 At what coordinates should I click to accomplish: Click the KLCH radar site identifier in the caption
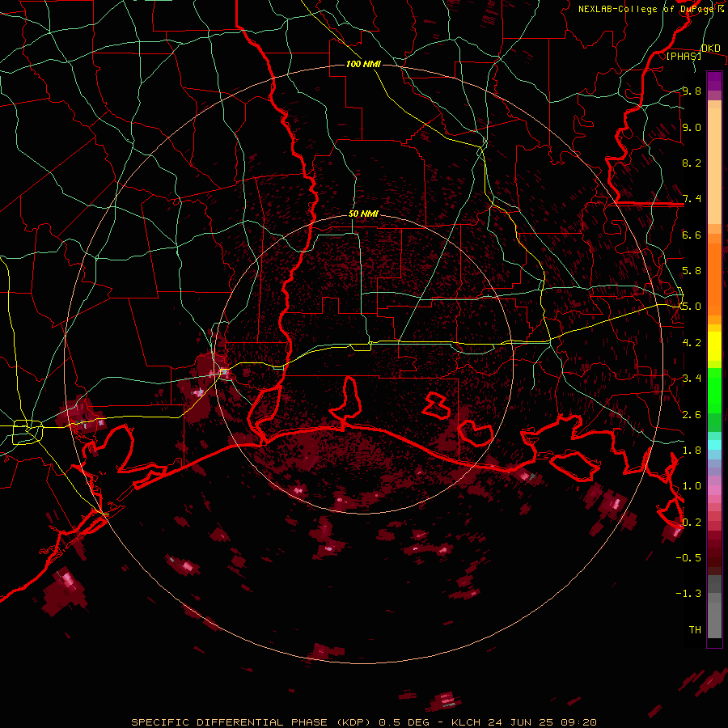pyautogui.click(x=465, y=722)
